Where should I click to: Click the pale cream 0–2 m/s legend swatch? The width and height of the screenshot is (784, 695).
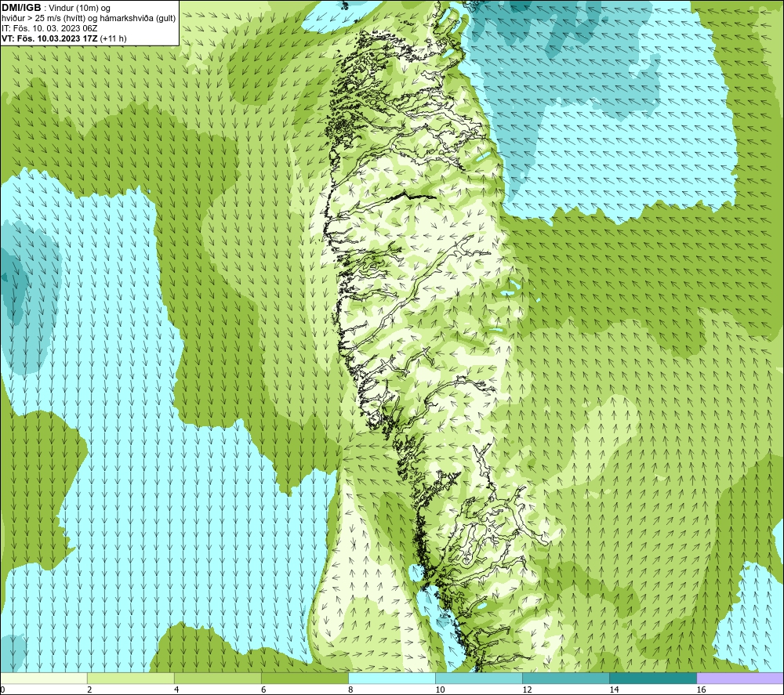pos(44,679)
